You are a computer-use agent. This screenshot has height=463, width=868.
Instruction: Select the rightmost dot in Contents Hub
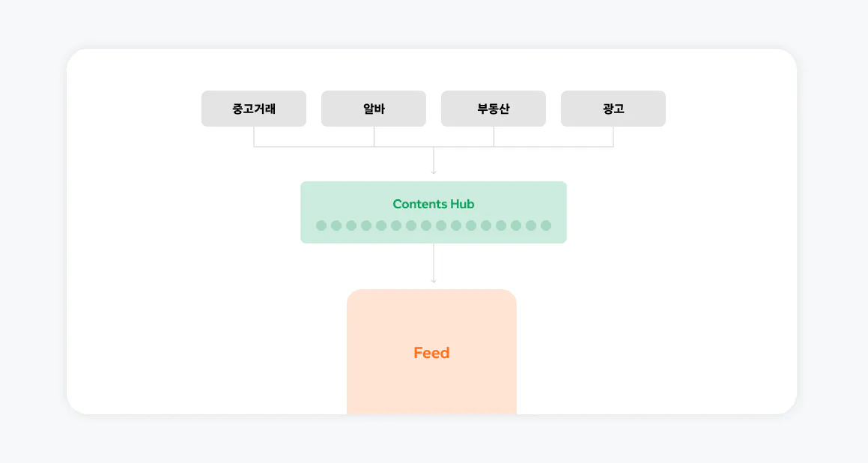pos(546,226)
